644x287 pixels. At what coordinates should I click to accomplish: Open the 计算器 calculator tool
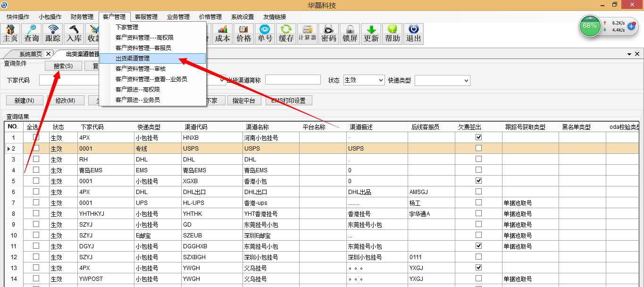point(307,34)
